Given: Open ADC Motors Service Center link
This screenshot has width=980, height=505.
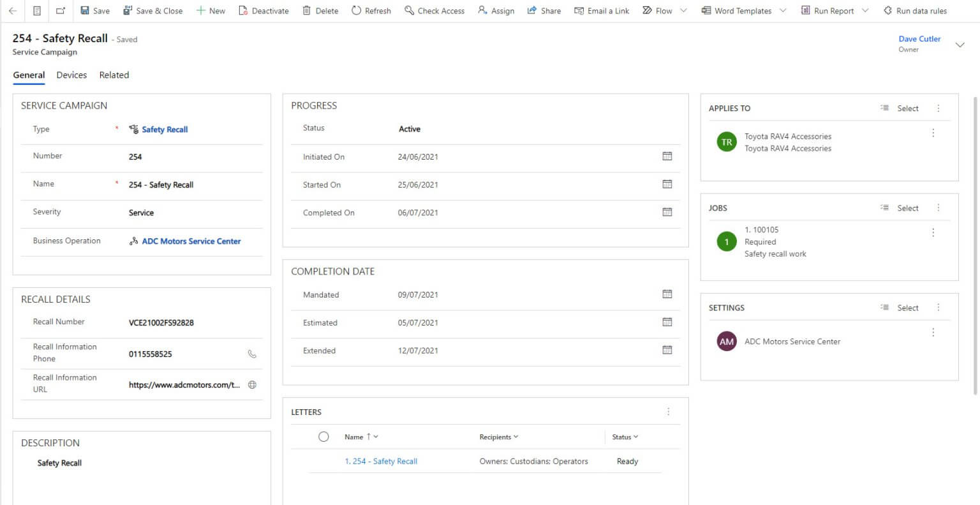Looking at the screenshot, I should (x=191, y=241).
